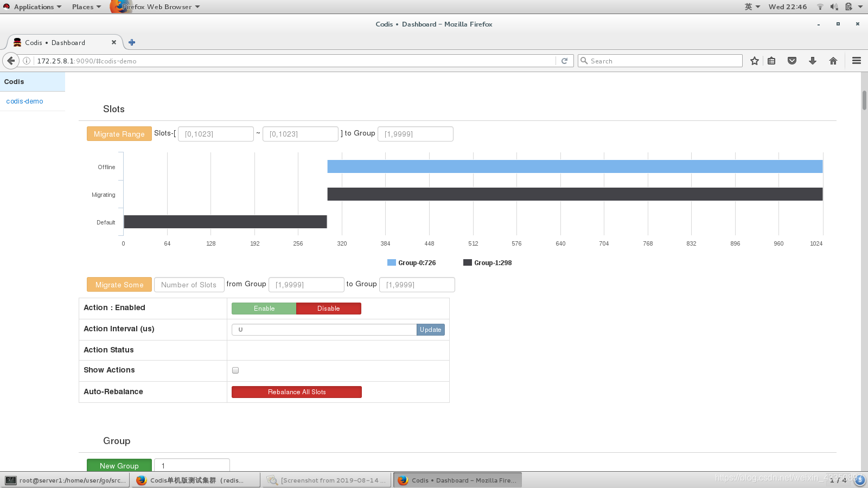The width and height of the screenshot is (868, 488).
Task: Open the Firefox hamburger menu
Action: pyautogui.click(x=857, y=61)
